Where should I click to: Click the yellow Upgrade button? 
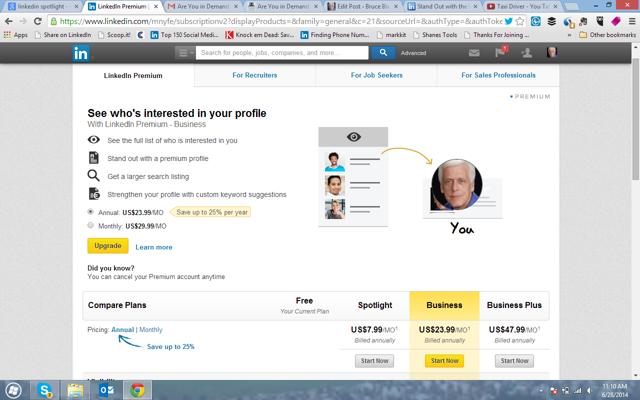[107, 246]
